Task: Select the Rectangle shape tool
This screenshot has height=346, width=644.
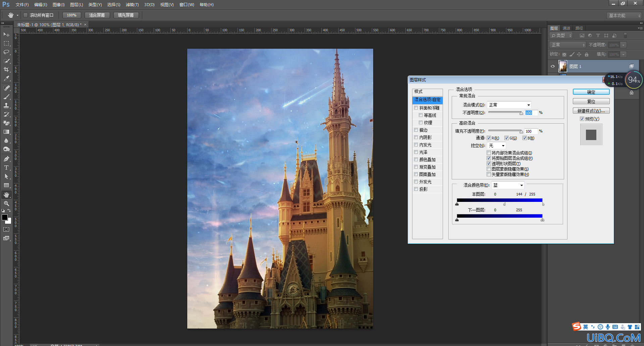Action: pos(6,185)
